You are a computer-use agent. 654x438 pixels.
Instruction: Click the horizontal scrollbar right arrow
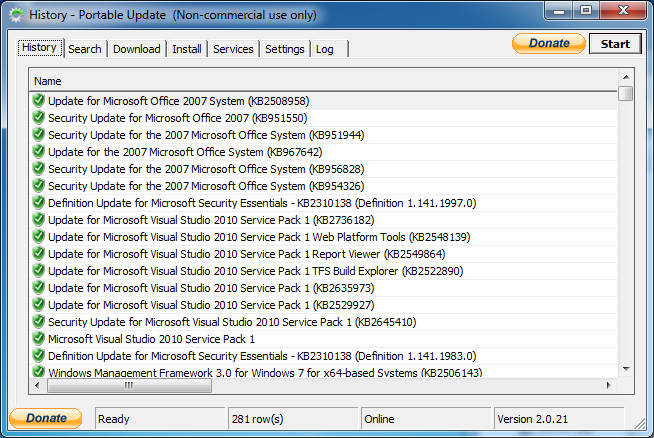[x=609, y=385]
